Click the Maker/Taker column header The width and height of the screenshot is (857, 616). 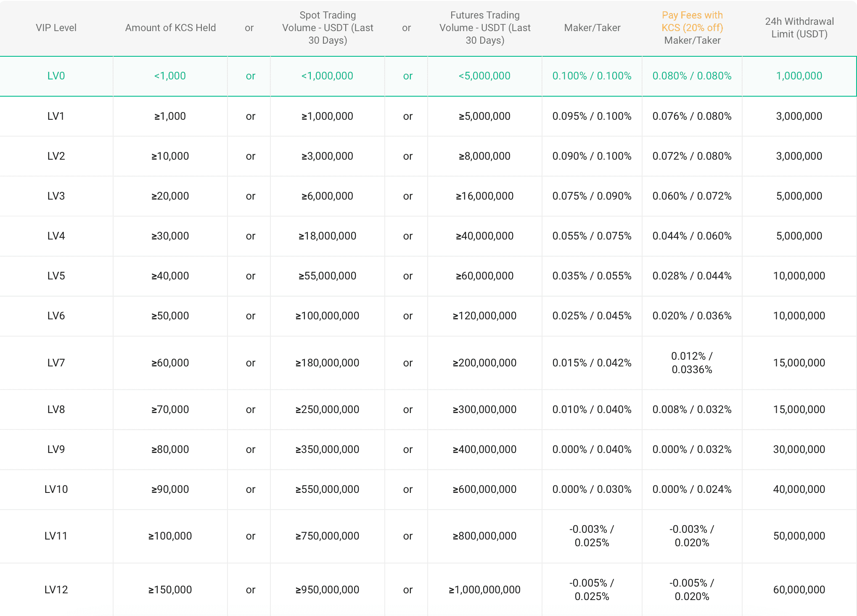[592, 28]
